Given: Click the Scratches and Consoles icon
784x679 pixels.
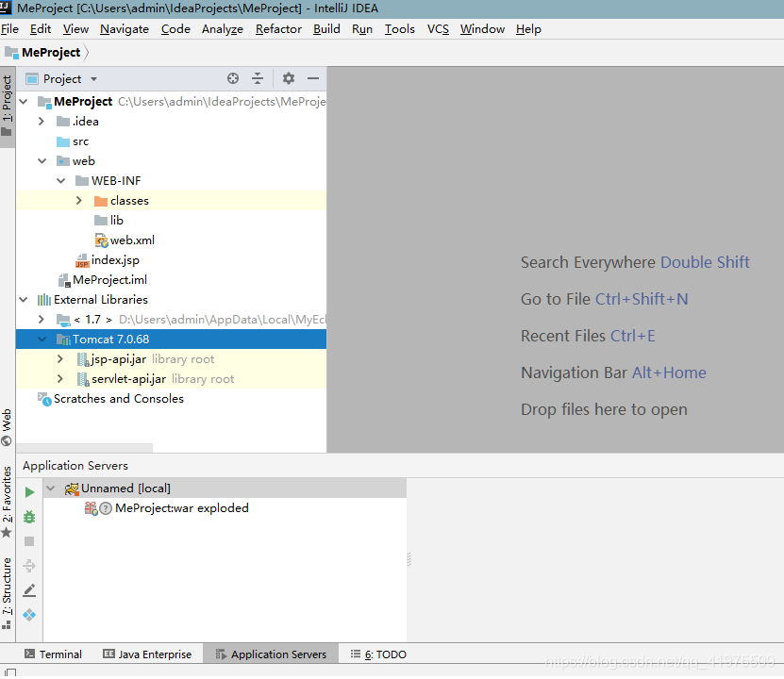Looking at the screenshot, I should coord(44,399).
